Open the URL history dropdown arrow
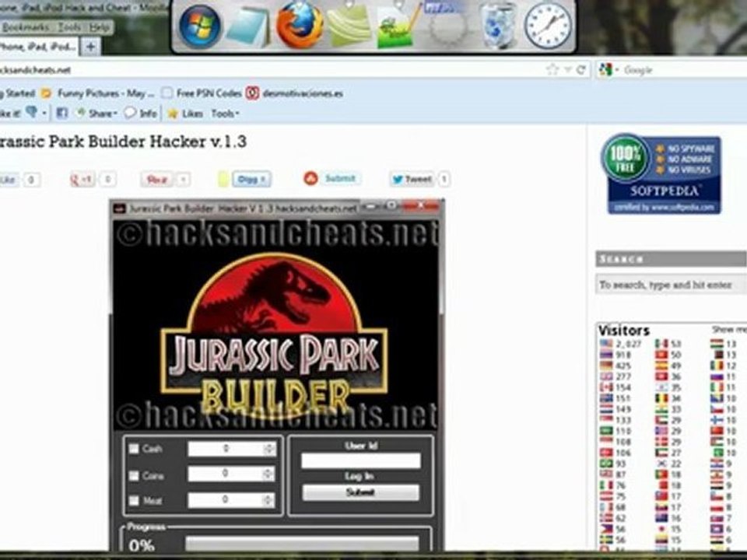Image resolution: width=747 pixels, height=560 pixels. click(x=567, y=70)
